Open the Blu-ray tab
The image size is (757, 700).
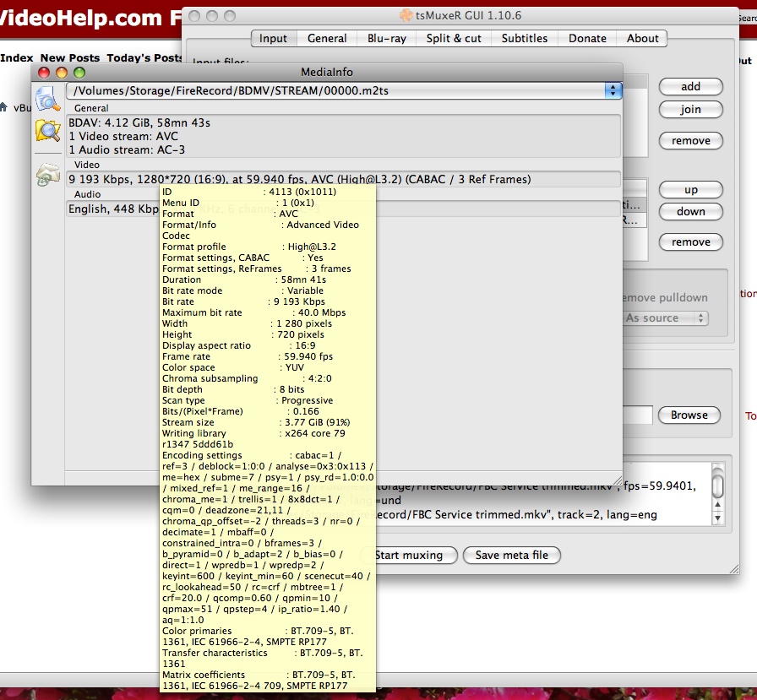click(387, 39)
